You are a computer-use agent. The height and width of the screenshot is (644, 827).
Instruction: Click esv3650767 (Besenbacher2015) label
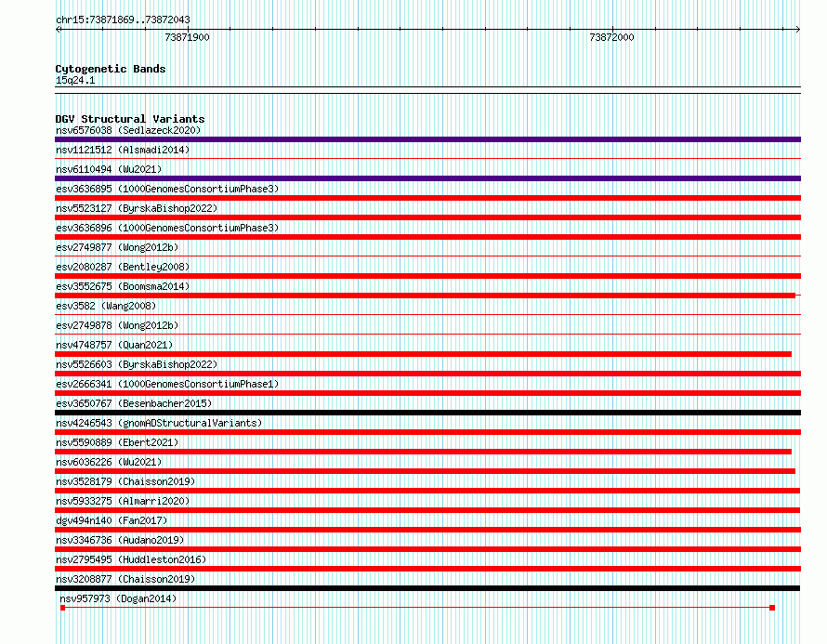click(134, 403)
